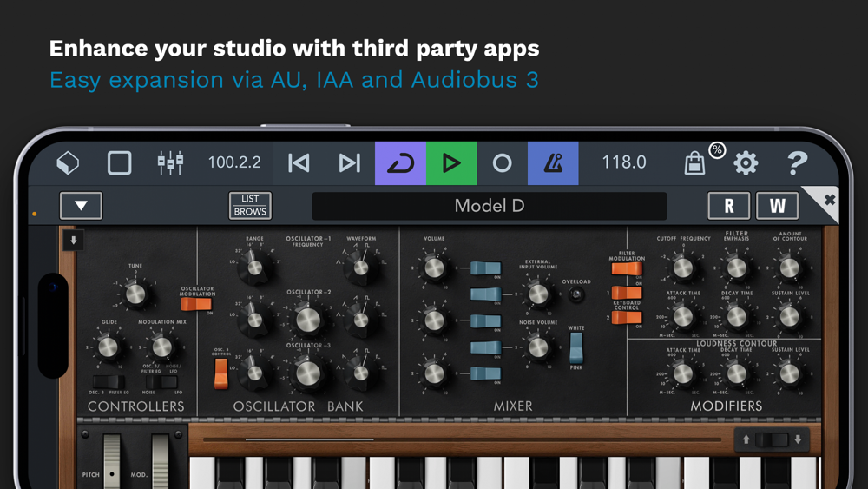Click the keyboard octave up arrow

click(x=746, y=439)
